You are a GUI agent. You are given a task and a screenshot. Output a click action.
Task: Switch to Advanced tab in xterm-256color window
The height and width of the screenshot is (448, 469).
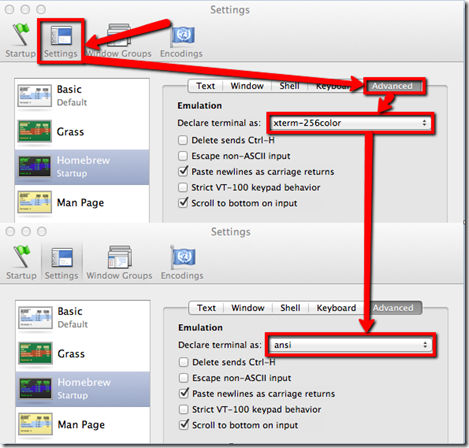[392, 86]
